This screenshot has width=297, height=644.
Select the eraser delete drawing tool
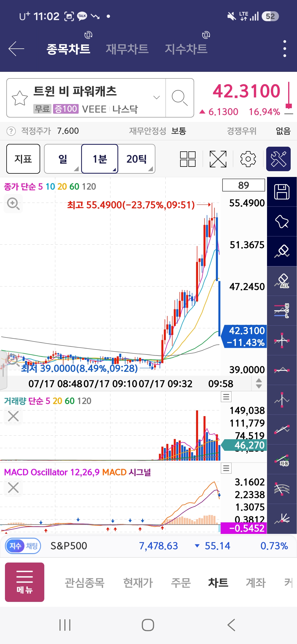(282, 251)
